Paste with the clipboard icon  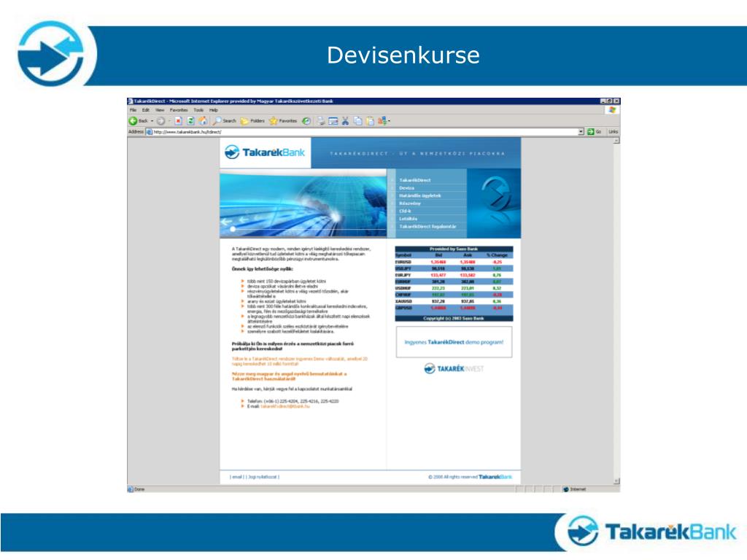[370, 121]
